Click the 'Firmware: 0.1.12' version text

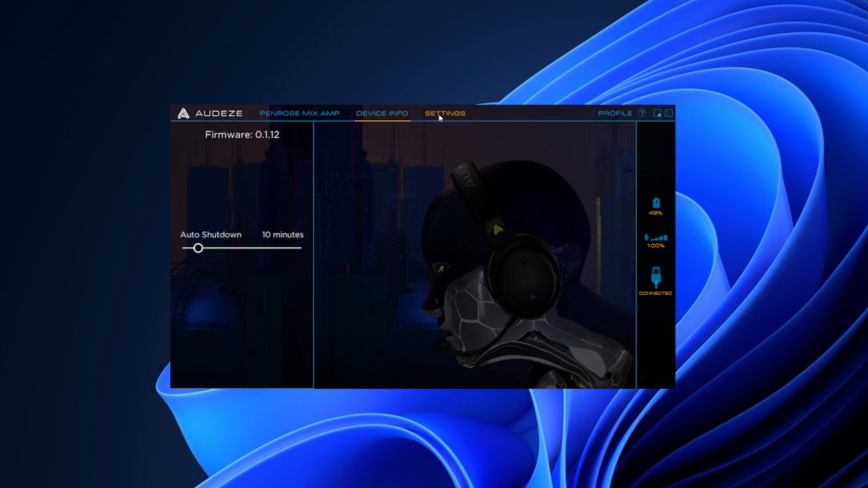[x=242, y=135]
